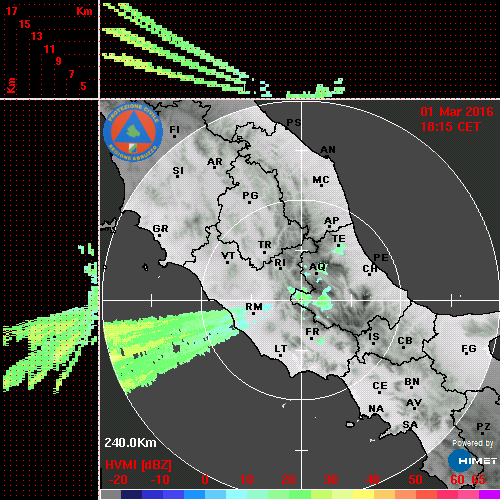
Task: Click the FG city marker
Action: pos(467,354)
